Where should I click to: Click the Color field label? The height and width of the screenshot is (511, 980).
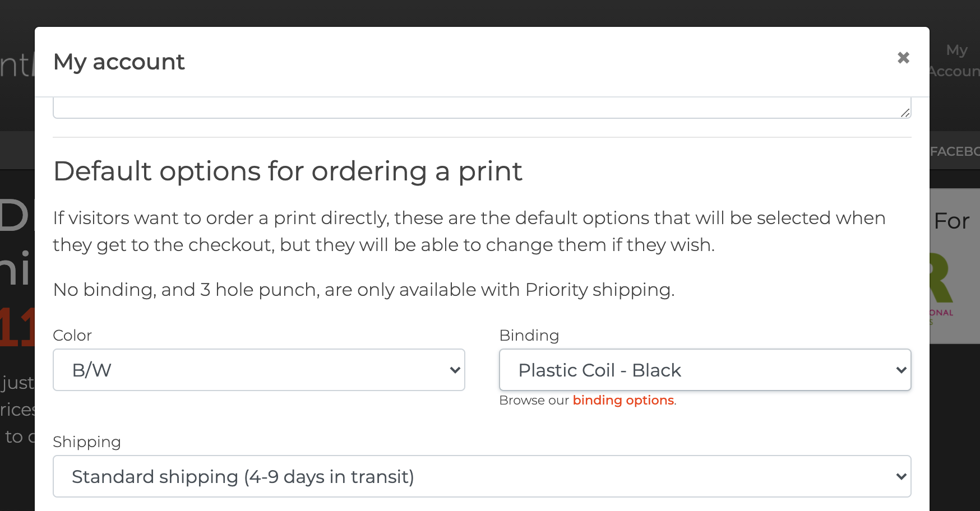coord(72,335)
